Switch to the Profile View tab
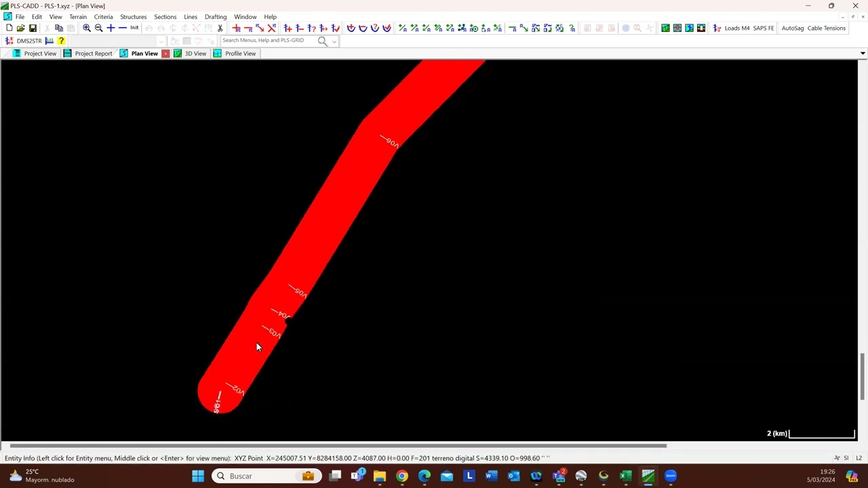 [x=235, y=54]
